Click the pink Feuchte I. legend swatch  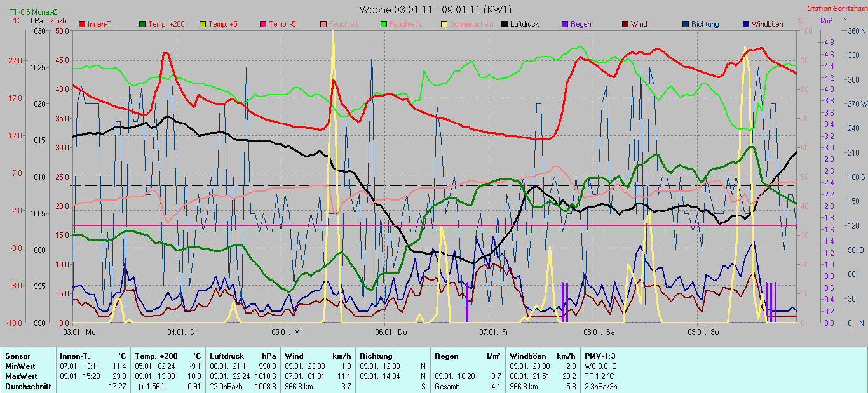[x=323, y=24]
